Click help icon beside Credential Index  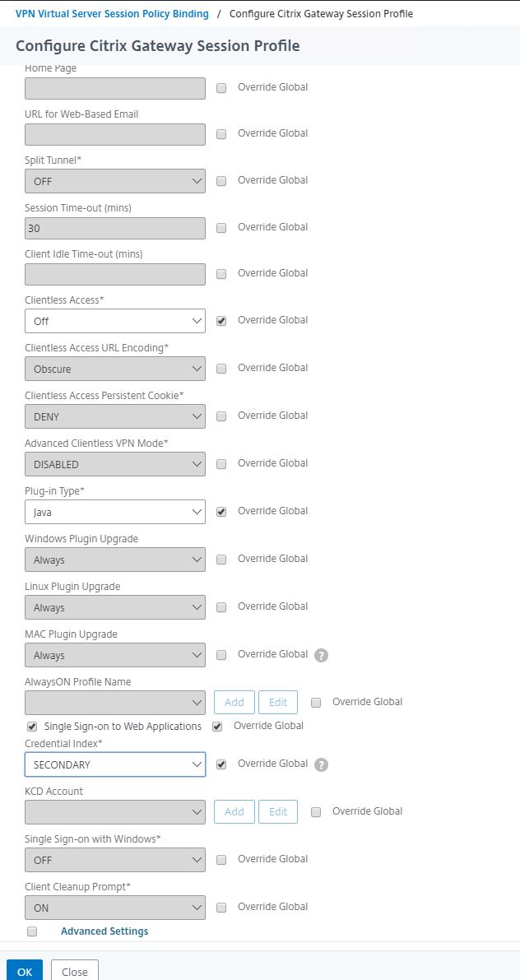tap(321, 764)
